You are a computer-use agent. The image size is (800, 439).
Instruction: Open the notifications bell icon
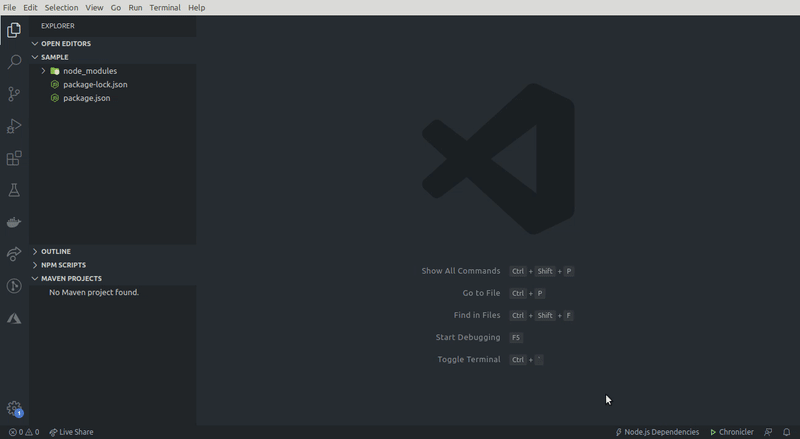pyautogui.click(x=786, y=432)
